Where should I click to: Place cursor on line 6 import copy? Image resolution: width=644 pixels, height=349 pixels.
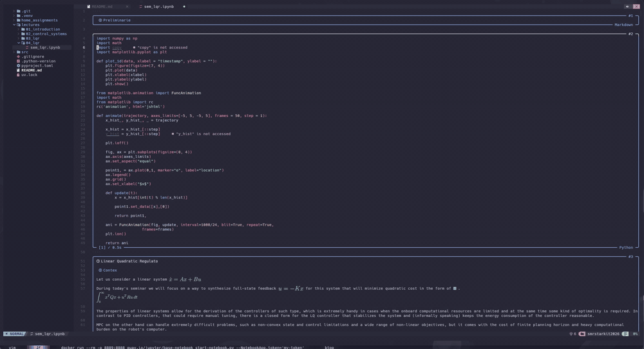(x=109, y=48)
